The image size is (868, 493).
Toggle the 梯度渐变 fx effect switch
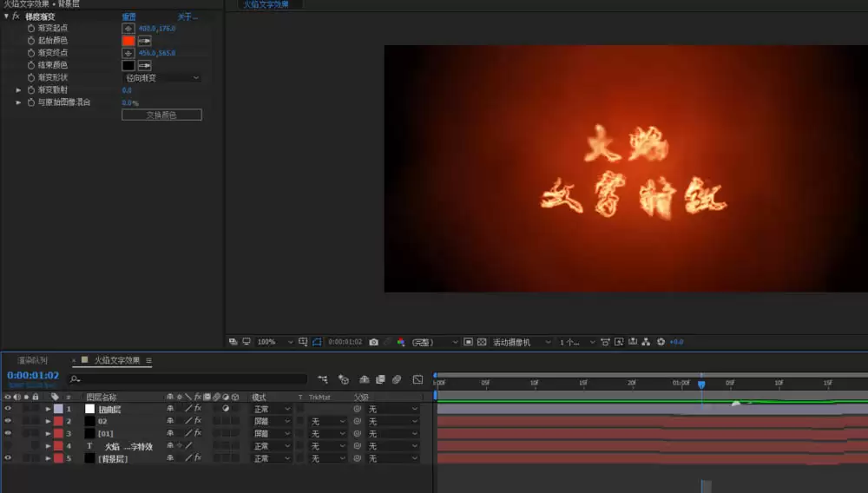pos(16,16)
